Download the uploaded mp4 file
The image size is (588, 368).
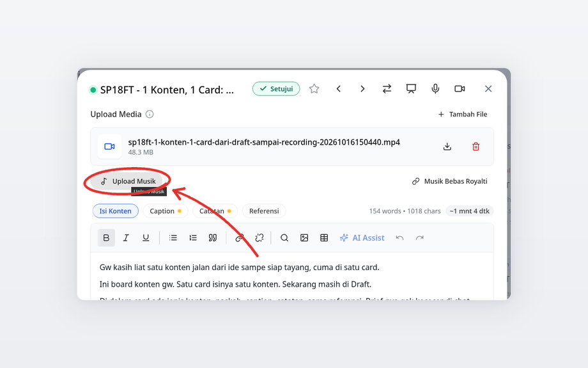pyautogui.click(x=447, y=147)
